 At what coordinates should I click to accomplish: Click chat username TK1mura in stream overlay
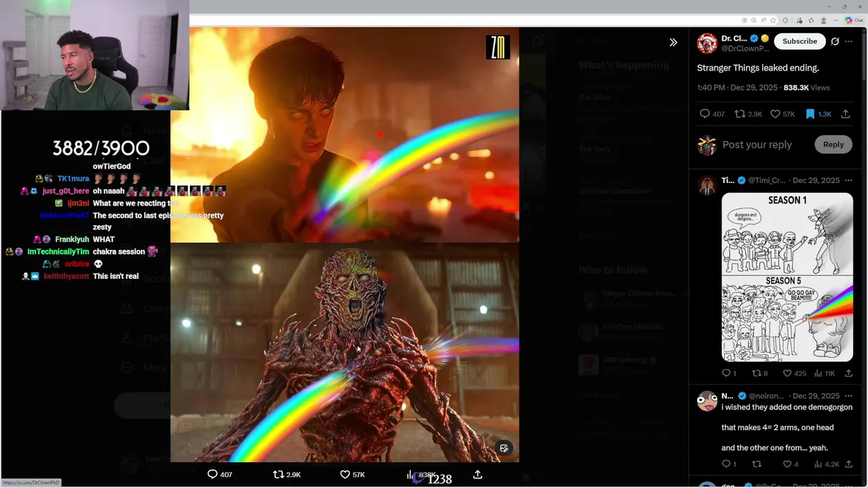[73, 179]
